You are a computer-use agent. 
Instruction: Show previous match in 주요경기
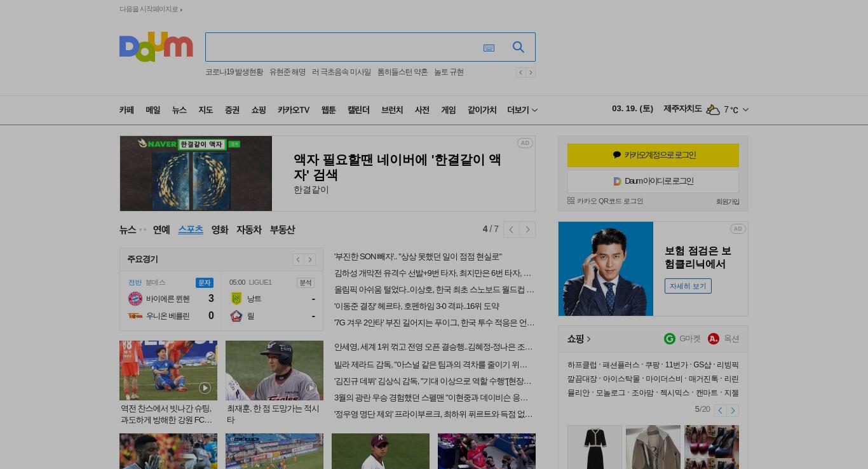click(298, 259)
